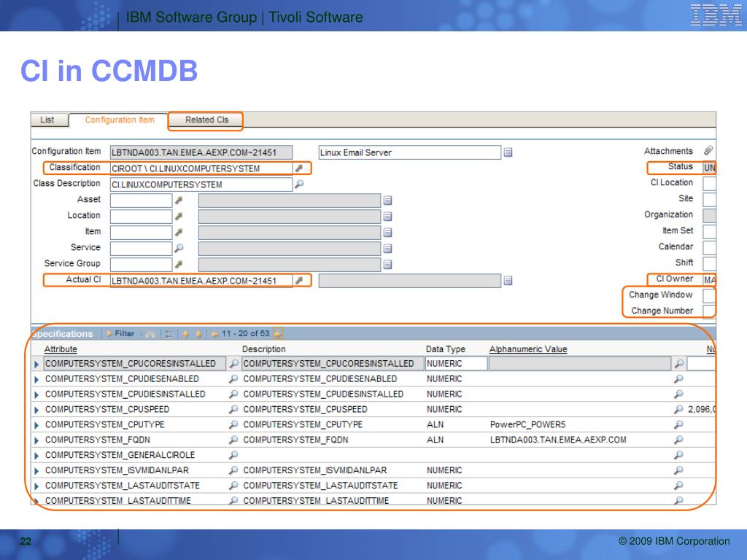
Task: Expand the COMPUTERSYSTEM_FQDN row
Action: click(36, 440)
